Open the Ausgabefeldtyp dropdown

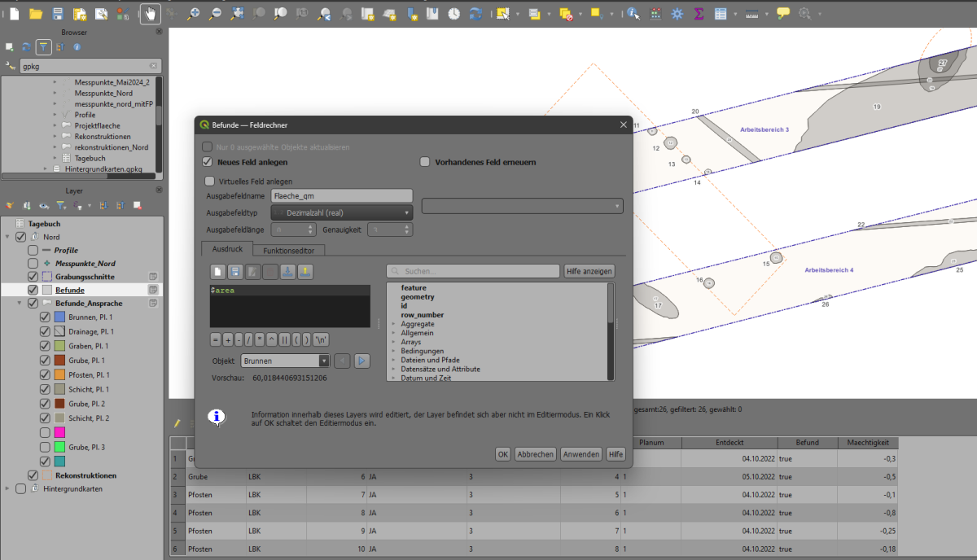[341, 212]
